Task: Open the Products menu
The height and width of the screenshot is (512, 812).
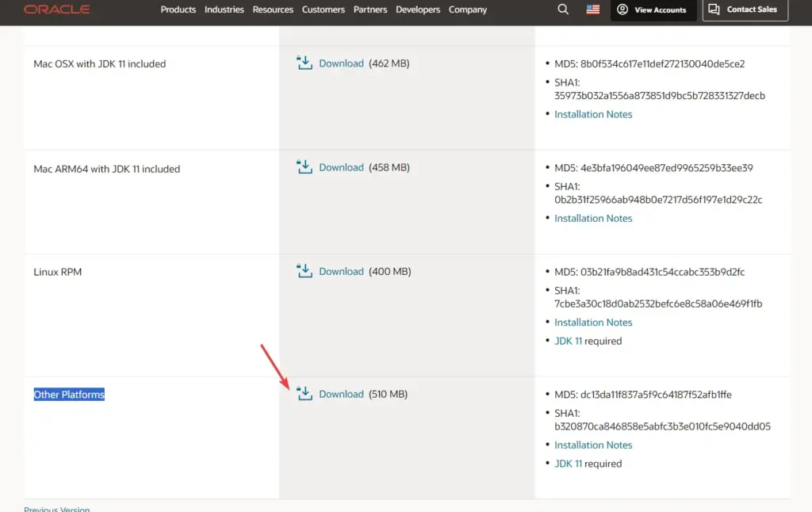Action: tap(178, 10)
